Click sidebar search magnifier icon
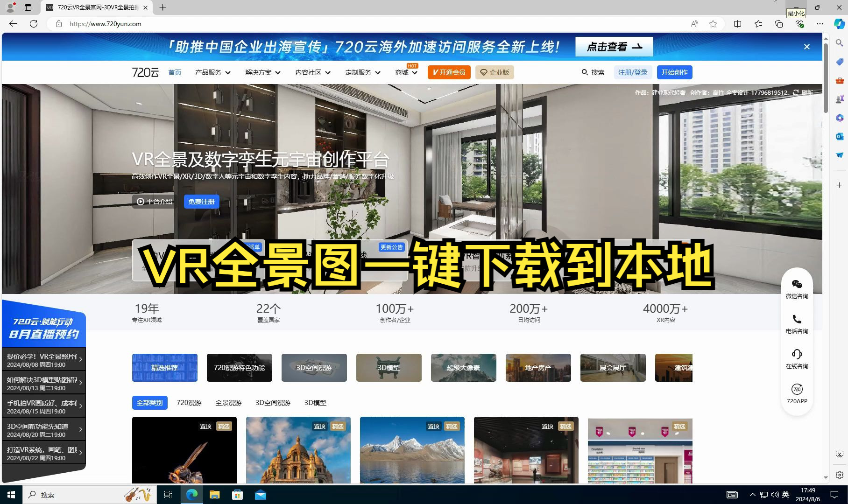Image resolution: width=848 pixels, height=504 pixels. pos(839,43)
